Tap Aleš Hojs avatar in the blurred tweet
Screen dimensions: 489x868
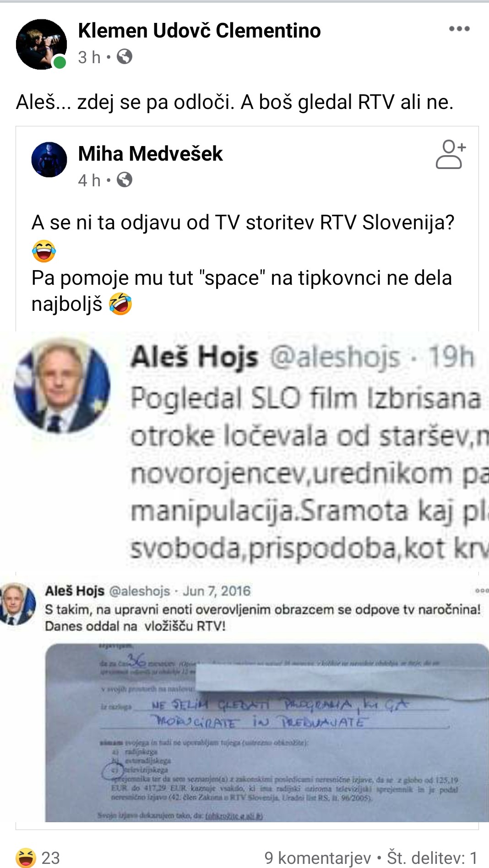point(62,386)
